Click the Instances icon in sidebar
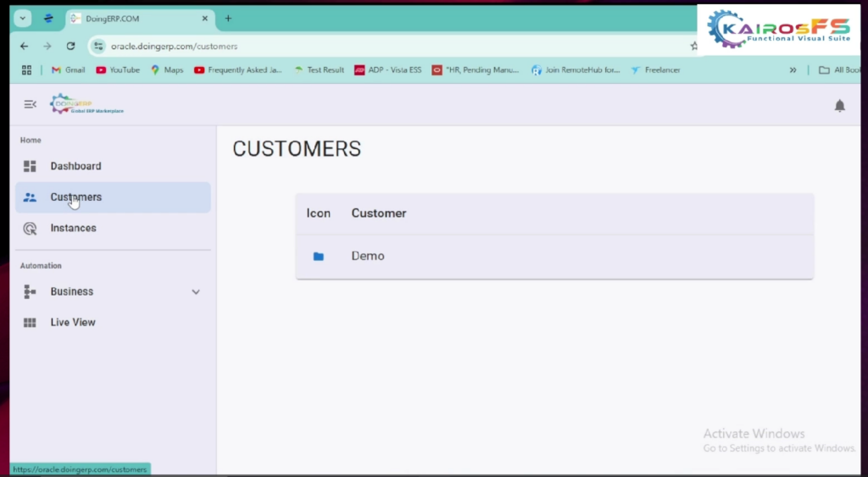This screenshot has width=868, height=477. tap(30, 228)
